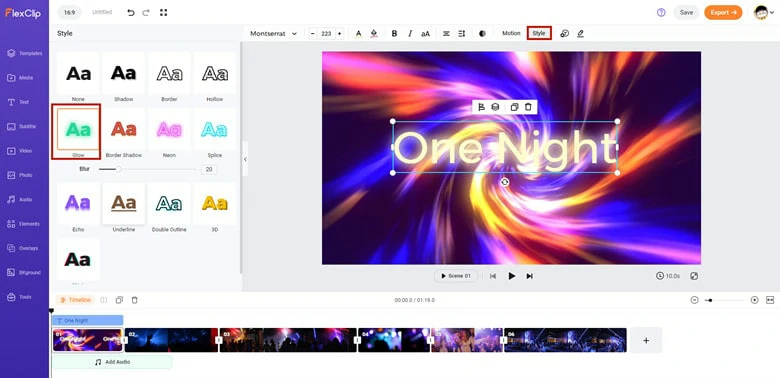Open the text alignment options

click(x=446, y=34)
